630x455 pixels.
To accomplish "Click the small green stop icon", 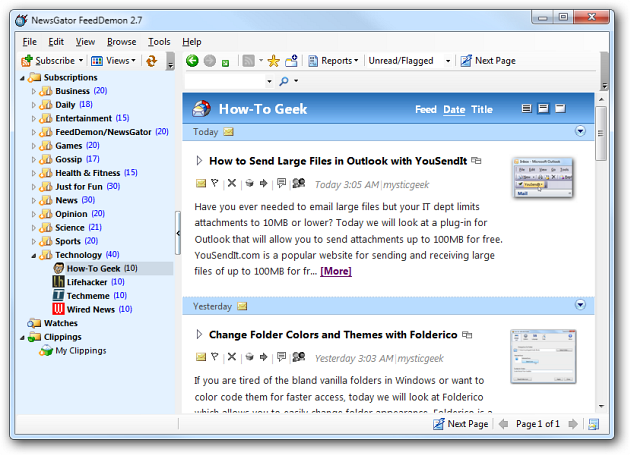I will tap(225, 63).
